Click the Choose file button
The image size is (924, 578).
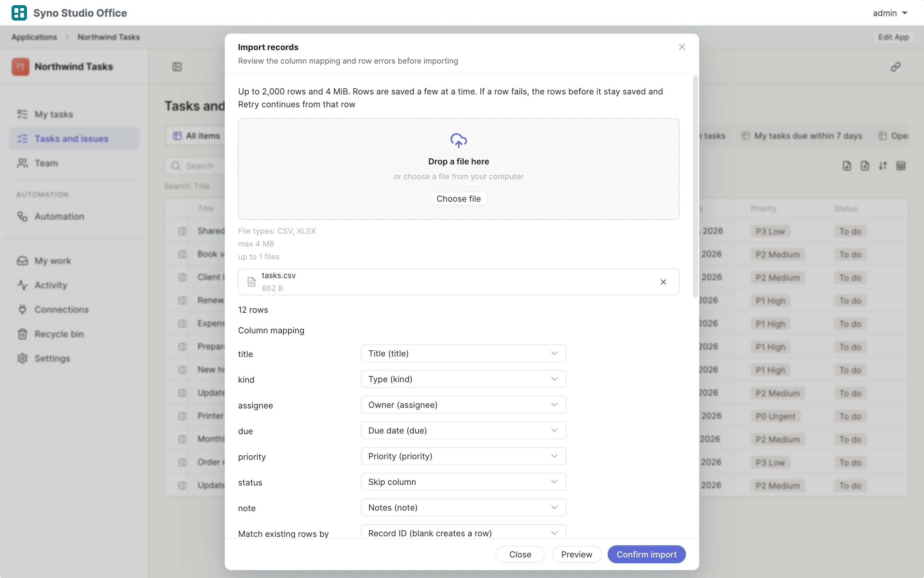[458, 198]
